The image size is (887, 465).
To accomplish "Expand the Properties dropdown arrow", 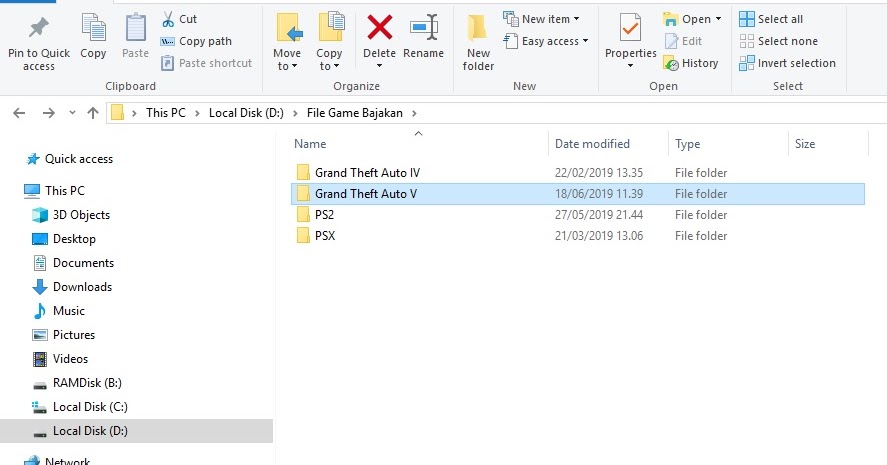I will pos(630,66).
